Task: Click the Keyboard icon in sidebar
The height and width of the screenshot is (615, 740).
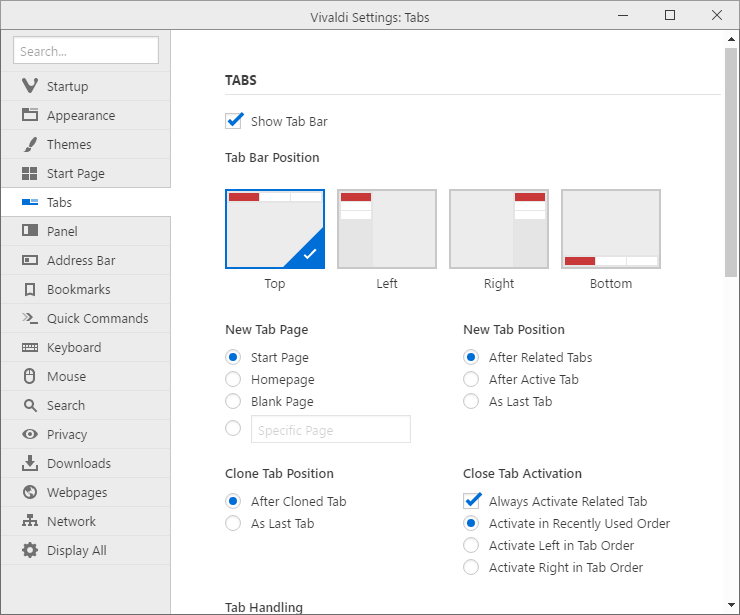Action: (30, 347)
